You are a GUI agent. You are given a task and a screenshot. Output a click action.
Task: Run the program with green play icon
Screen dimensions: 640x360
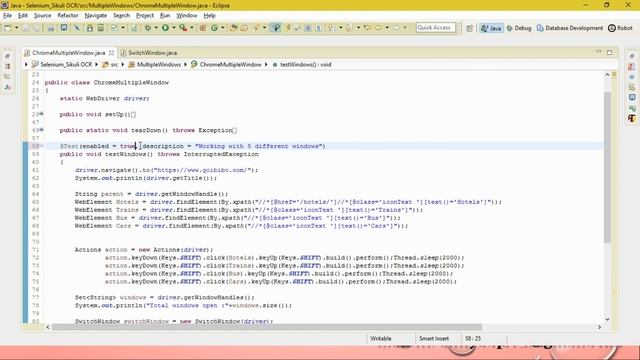(165, 28)
